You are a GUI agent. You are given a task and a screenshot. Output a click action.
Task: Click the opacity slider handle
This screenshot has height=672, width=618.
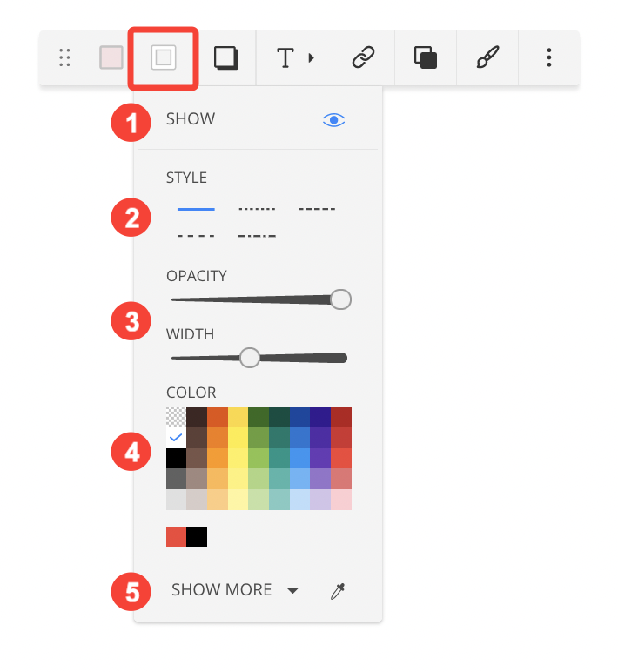point(340,299)
